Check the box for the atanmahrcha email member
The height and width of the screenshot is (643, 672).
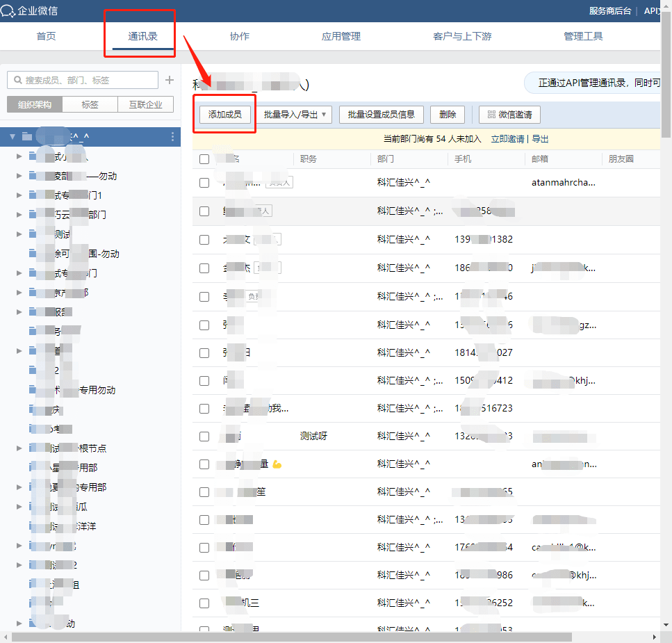pos(204,183)
